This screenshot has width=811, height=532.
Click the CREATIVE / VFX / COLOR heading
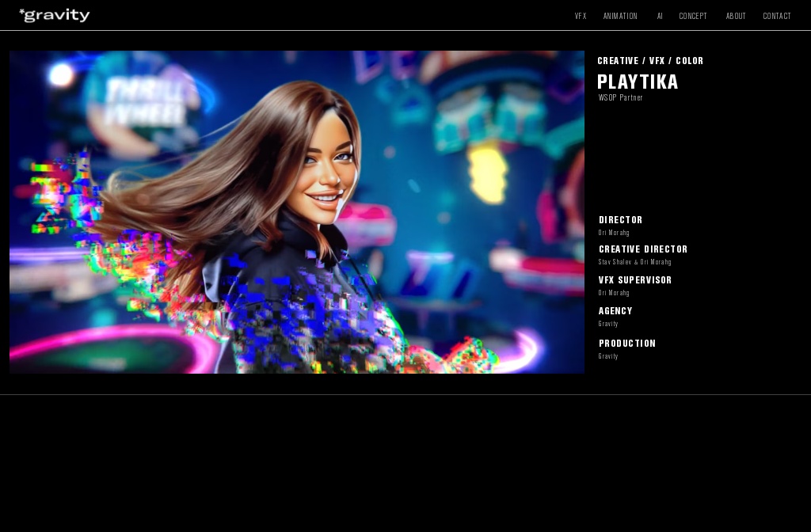click(650, 60)
